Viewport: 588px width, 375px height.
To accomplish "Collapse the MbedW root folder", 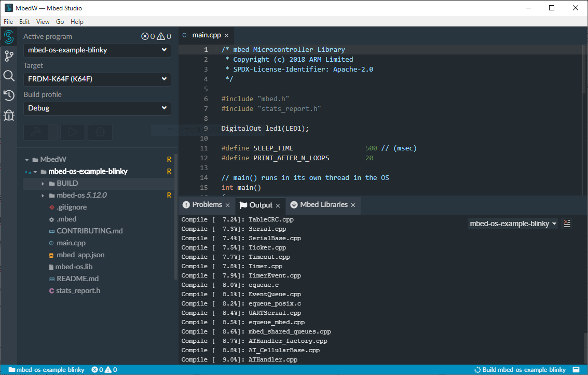I will click(x=26, y=160).
